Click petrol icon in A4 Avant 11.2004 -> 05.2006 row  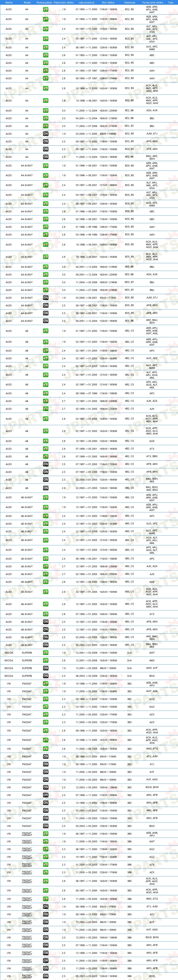45,282
